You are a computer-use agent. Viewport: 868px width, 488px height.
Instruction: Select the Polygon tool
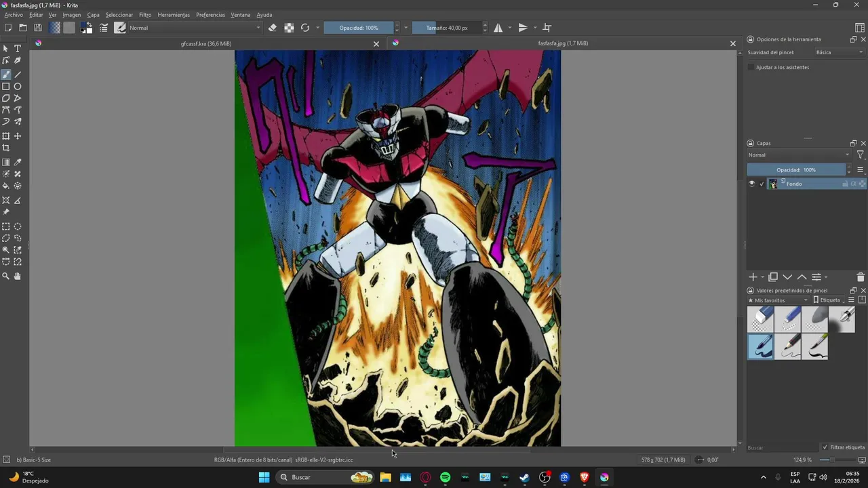pyautogui.click(x=6, y=98)
